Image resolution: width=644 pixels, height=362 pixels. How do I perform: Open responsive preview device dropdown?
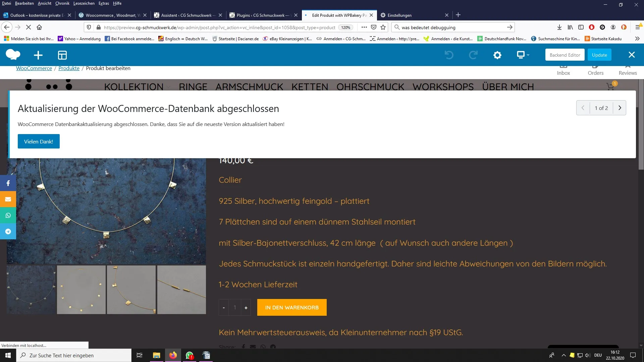[x=523, y=55]
